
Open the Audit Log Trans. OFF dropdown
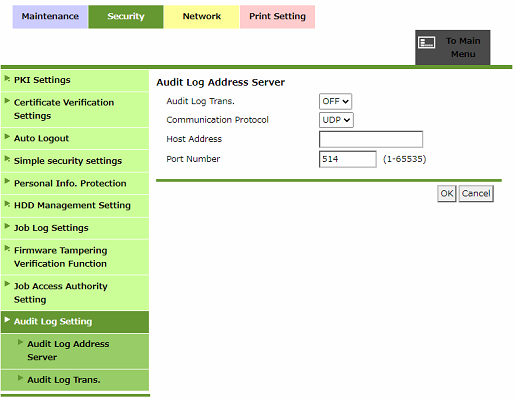coord(335,101)
